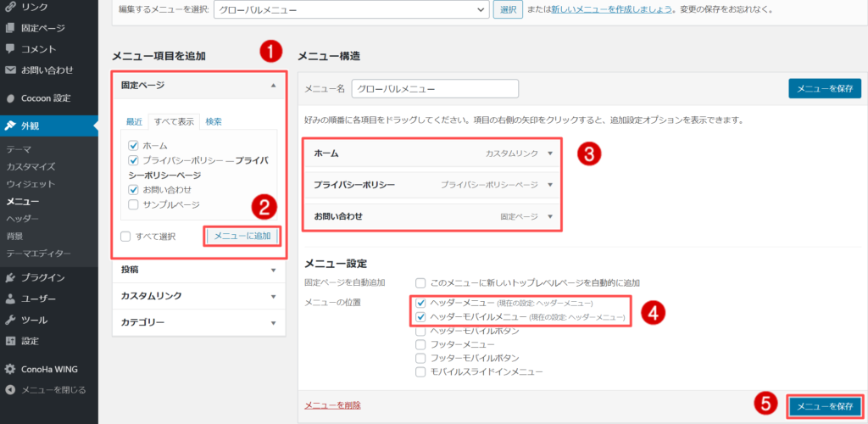Click the 固定ページ pages icon in sidebar
This screenshot has height=424, width=868.
click(x=10, y=28)
